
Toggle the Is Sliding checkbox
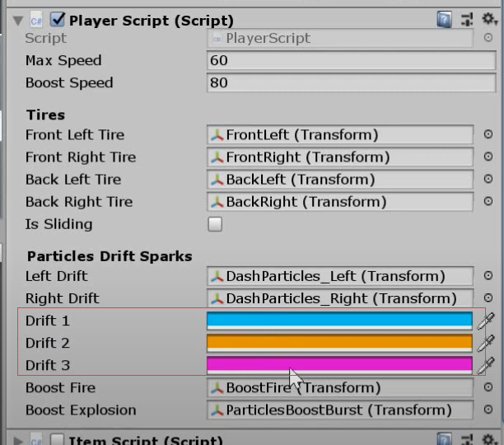pos(215,224)
